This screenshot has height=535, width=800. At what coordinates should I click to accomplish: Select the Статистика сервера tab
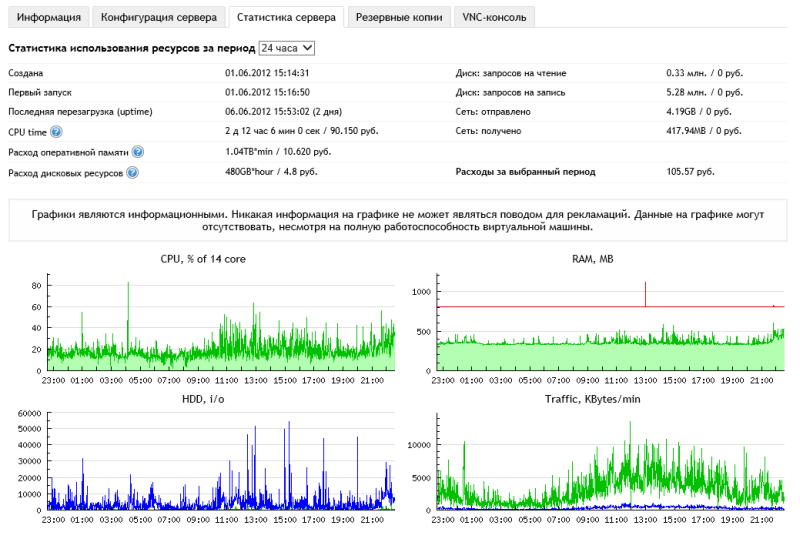tap(286, 17)
